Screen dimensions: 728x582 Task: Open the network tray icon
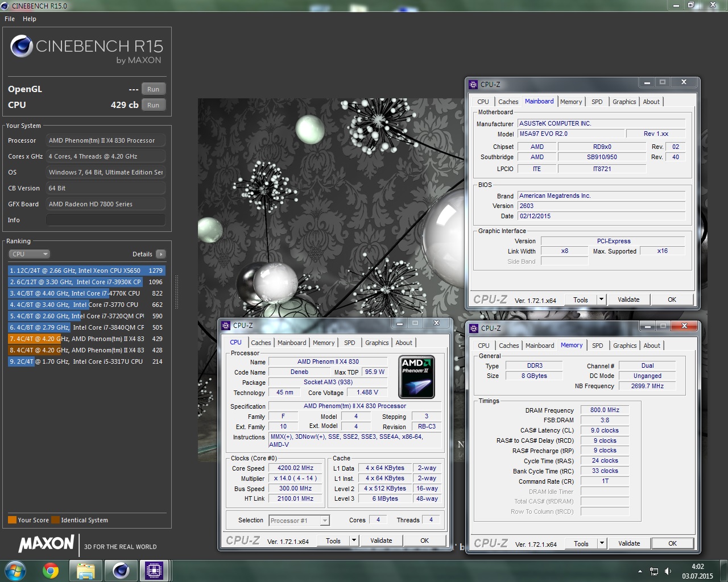pyautogui.click(x=654, y=571)
